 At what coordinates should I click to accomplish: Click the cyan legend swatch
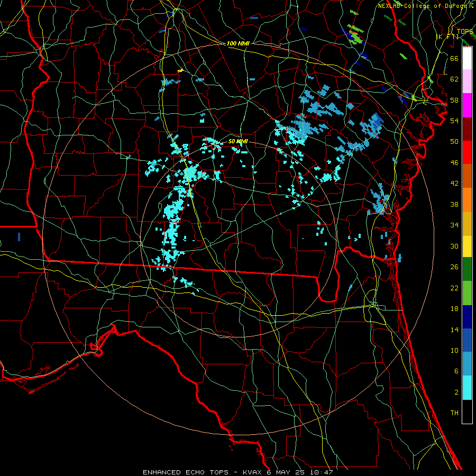467,388
